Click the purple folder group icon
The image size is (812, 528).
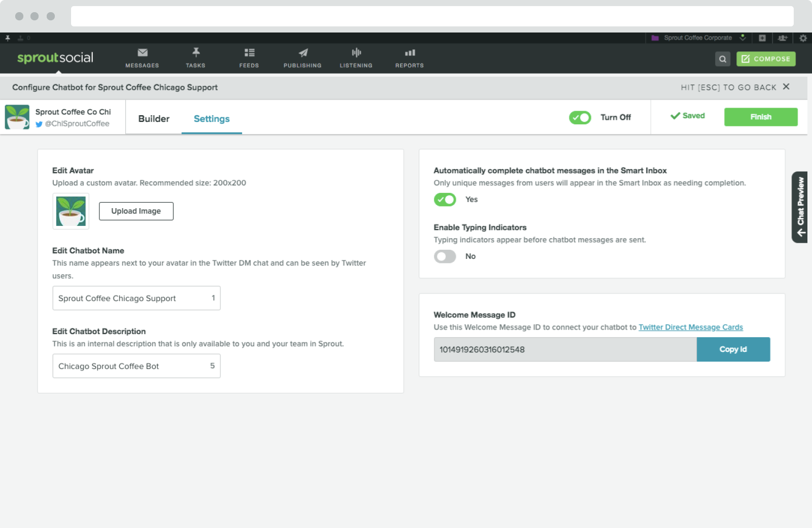[655, 38]
